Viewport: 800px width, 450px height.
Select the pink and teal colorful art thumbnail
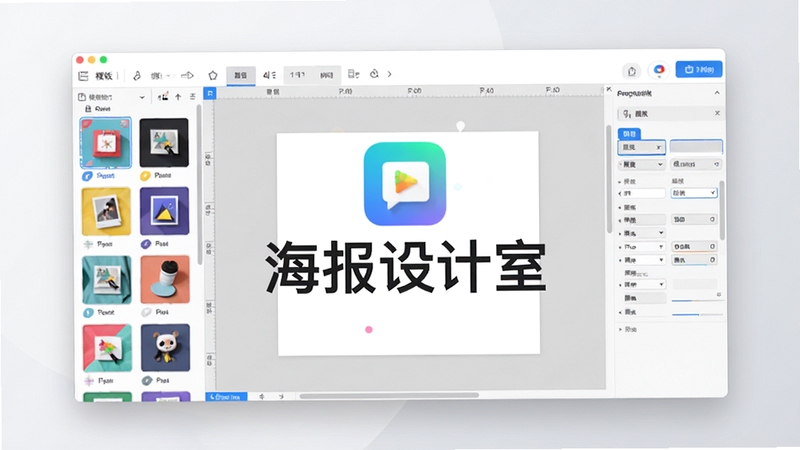pyautogui.click(x=107, y=348)
